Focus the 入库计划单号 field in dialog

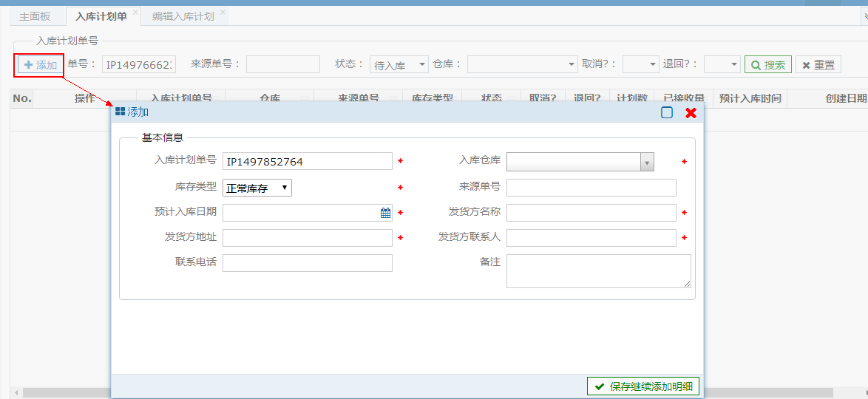(x=308, y=162)
